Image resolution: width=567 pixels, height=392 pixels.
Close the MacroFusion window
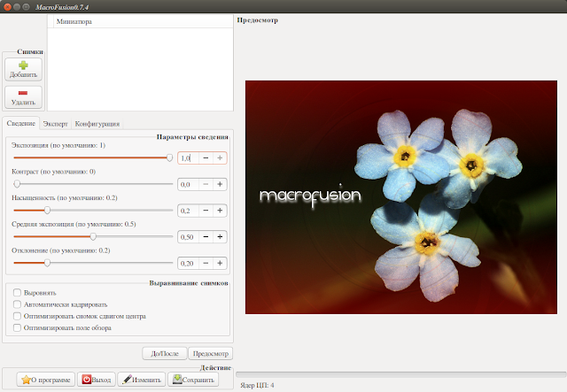(7, 7)
